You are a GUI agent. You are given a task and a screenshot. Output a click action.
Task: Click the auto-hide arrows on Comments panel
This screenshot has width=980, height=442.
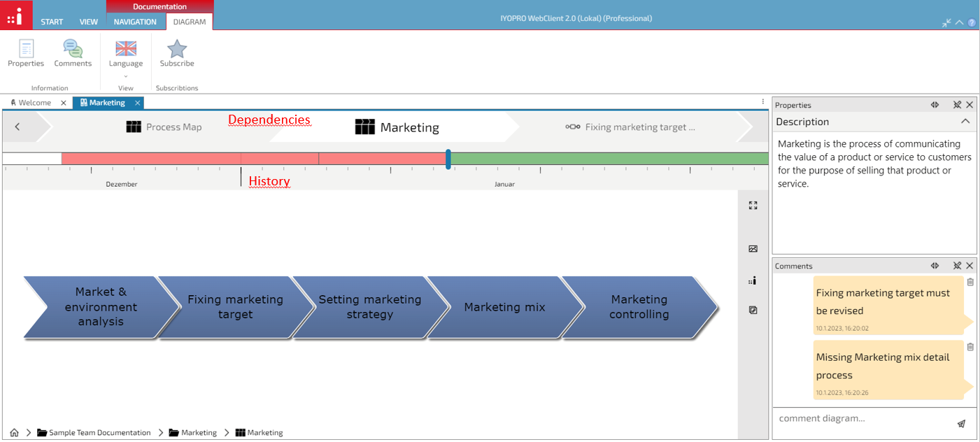pyautogui.click(x=935, y=266)
